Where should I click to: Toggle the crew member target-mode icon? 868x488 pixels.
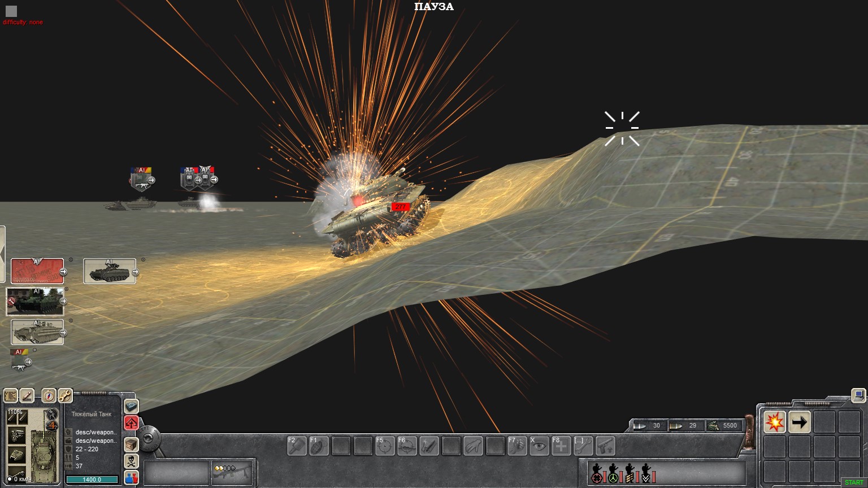pyautogui.click(x=597, y=473)
